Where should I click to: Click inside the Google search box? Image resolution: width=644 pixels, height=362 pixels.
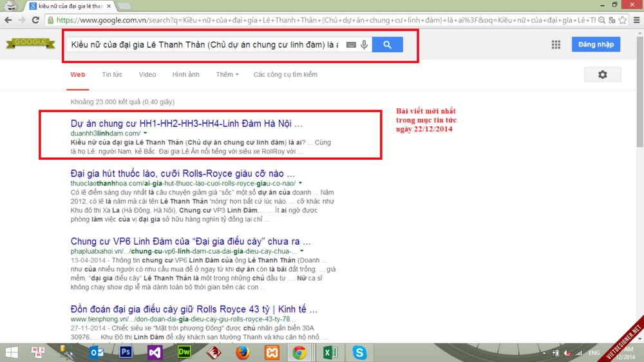[205, 44]
